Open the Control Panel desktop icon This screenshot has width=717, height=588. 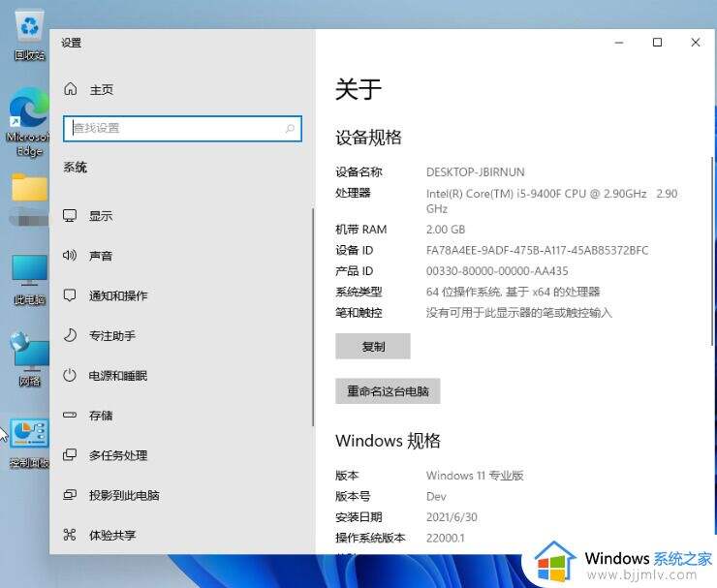point(29,444)
